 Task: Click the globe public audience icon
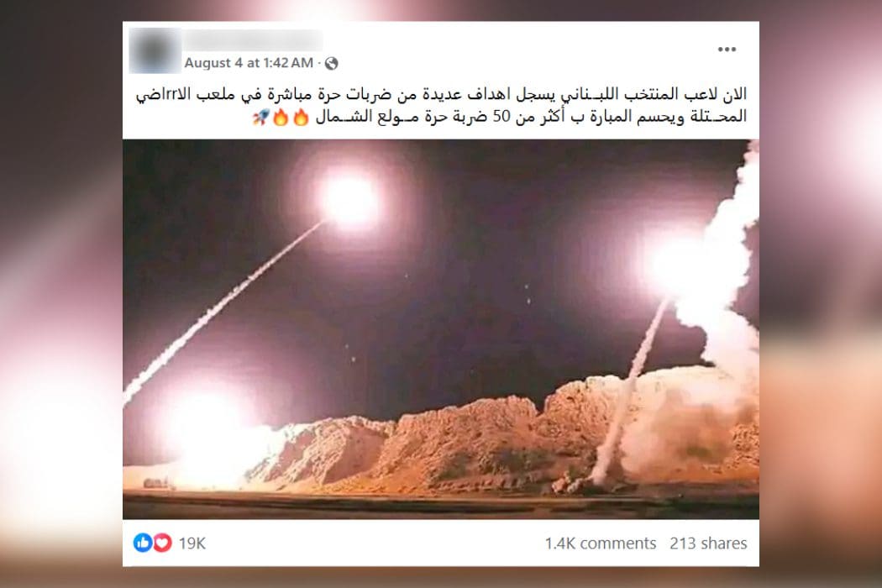point(332,63)
